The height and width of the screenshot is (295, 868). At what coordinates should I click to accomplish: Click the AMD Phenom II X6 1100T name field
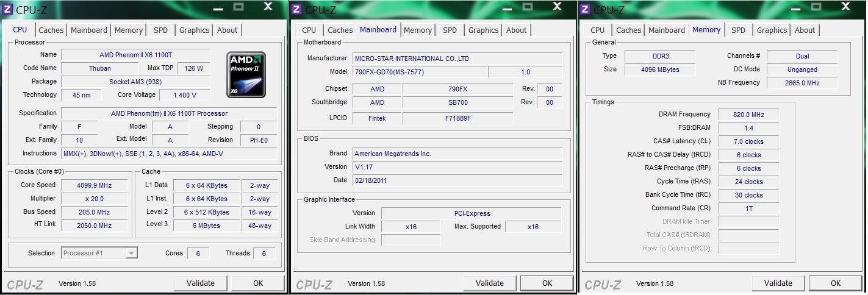point(135,55)
